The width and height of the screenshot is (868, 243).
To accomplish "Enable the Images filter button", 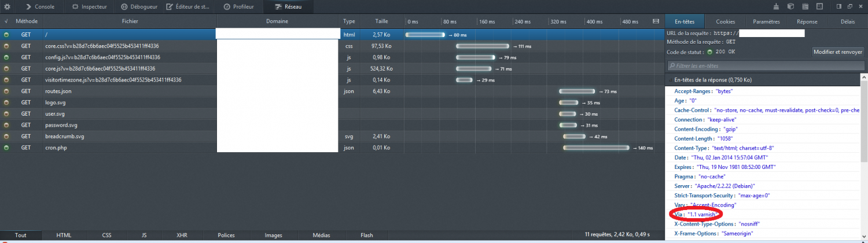I will (x=273, y=235).
